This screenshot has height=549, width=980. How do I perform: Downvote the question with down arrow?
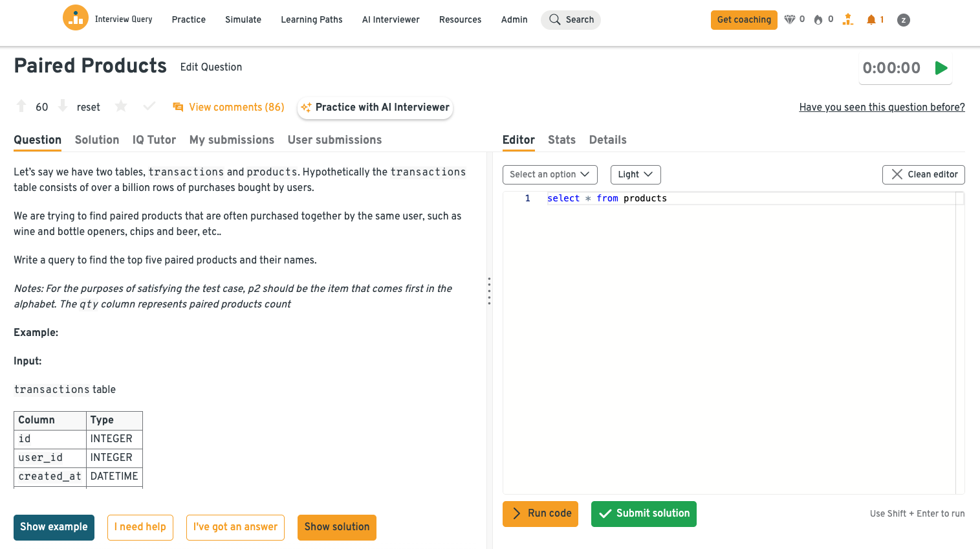tap(63, 106)
